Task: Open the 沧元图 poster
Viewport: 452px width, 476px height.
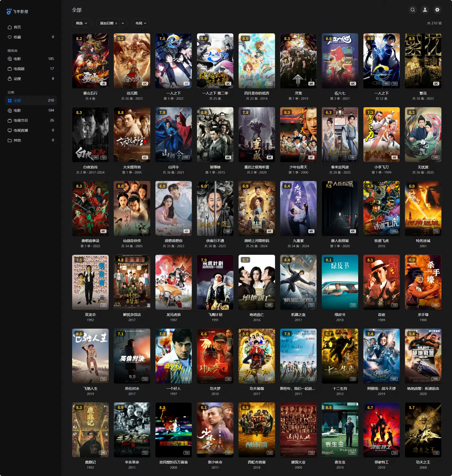Action: pos(132,61)
